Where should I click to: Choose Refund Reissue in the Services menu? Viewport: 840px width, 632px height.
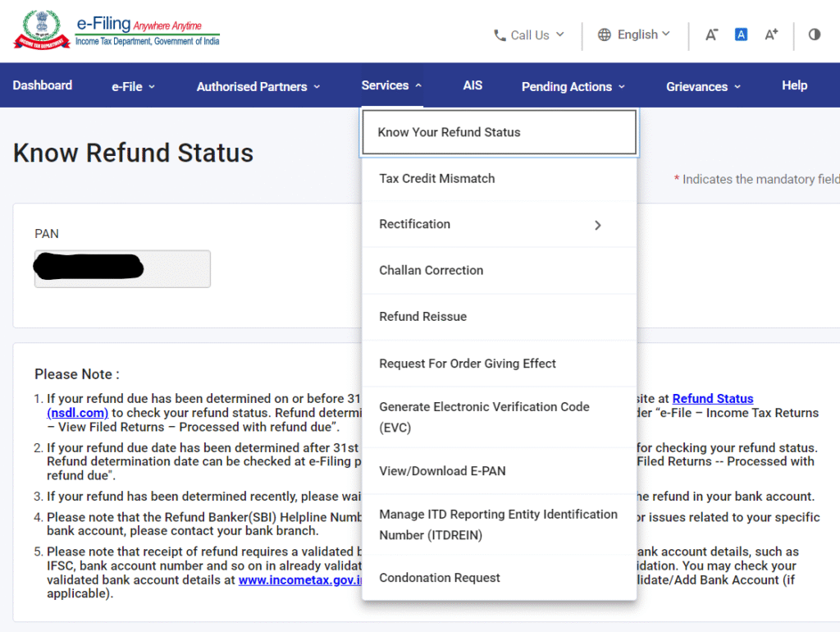click(424, 316)
